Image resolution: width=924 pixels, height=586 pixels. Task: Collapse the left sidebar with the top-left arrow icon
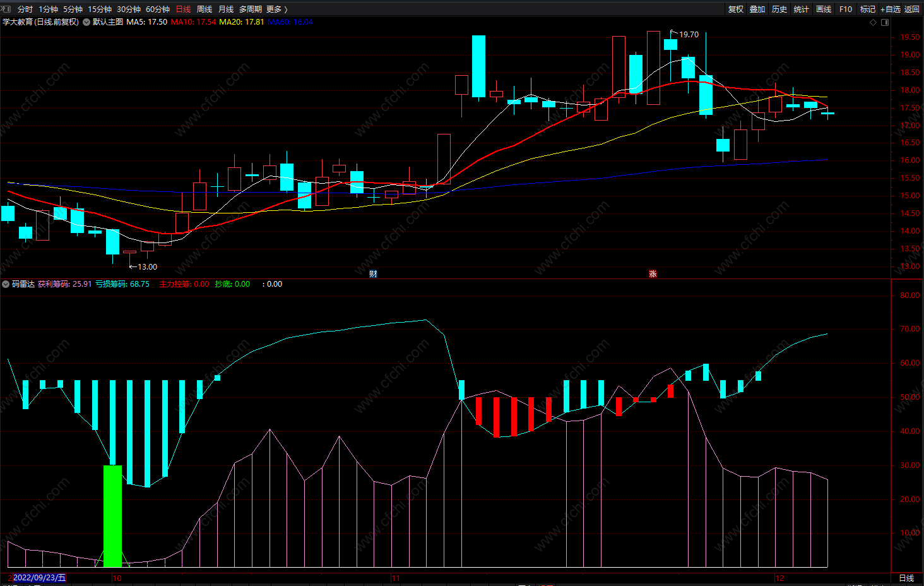tap(6, 9)
